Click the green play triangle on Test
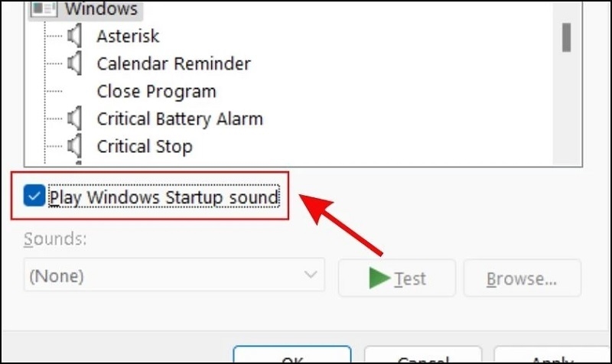The width and height of the screenshot is (612, 364). [378, 278]
